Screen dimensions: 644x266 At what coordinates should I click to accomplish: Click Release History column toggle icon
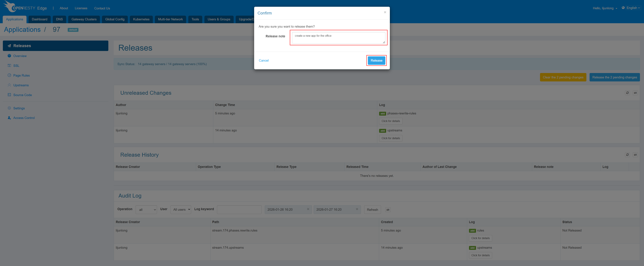click(x=635, y=155)
